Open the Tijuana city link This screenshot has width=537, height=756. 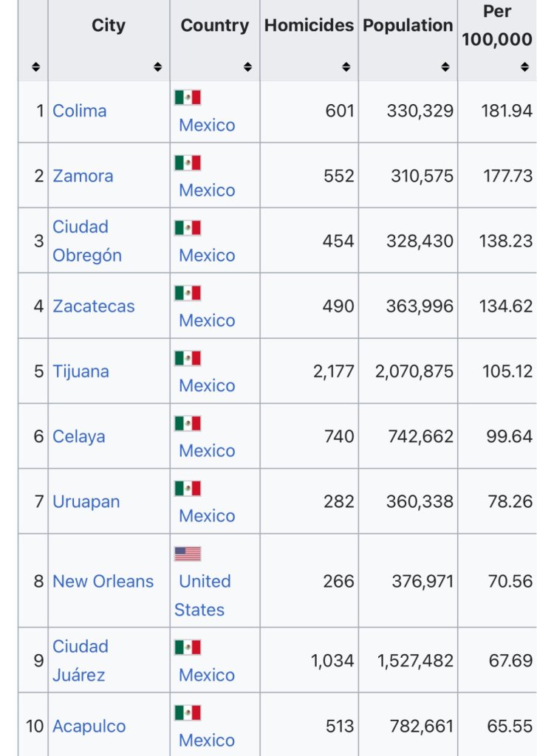[x=81, y=371]
